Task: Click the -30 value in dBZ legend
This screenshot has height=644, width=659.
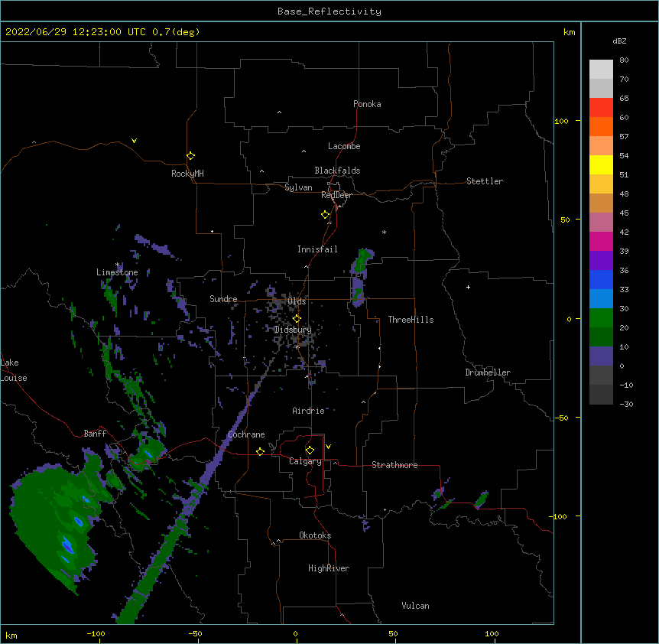Action: click(x=626, y=404)
